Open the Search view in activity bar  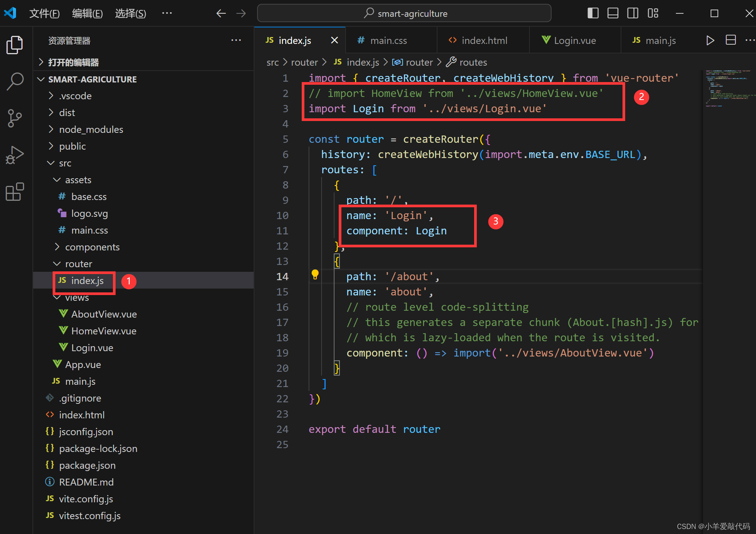pos(15,81)
